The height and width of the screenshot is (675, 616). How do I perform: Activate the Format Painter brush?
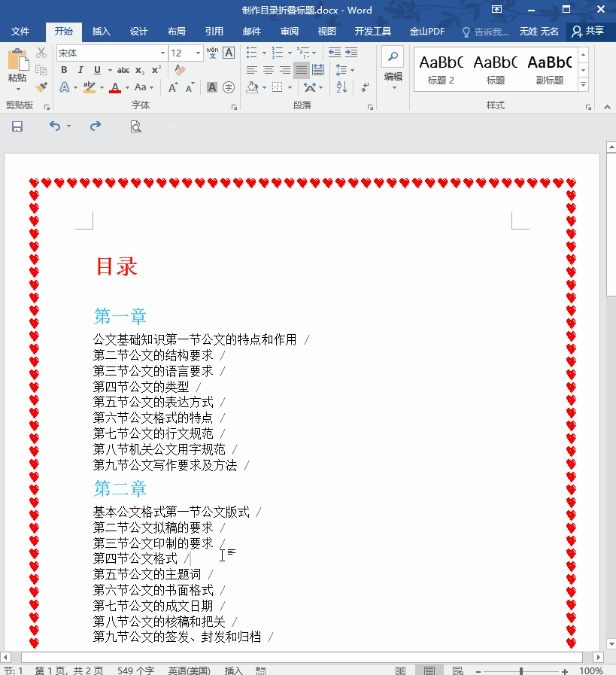(41, 87)
